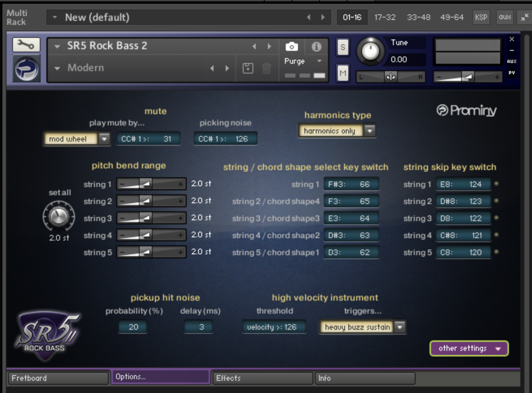This screenshot has height=393, width=532.
Task: Toggle the AUX sends view in instrument header
Action: point(511,61)
